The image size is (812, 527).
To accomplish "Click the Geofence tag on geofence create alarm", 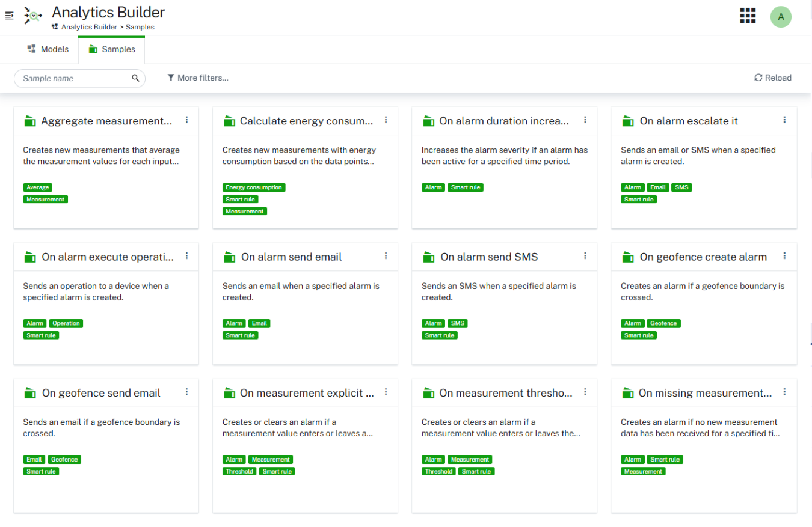I will (663, 323).
